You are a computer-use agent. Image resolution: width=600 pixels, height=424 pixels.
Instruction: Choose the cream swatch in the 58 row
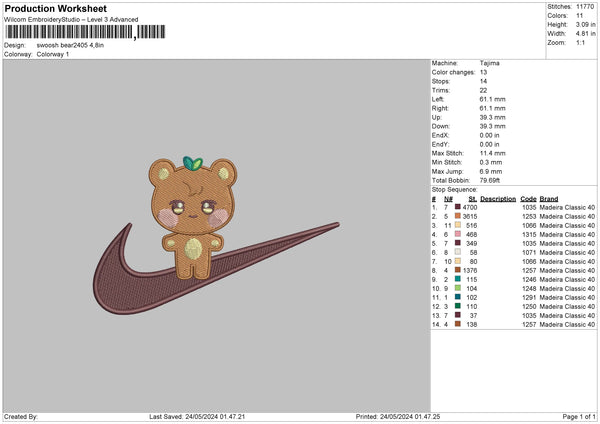click(457, 252)
